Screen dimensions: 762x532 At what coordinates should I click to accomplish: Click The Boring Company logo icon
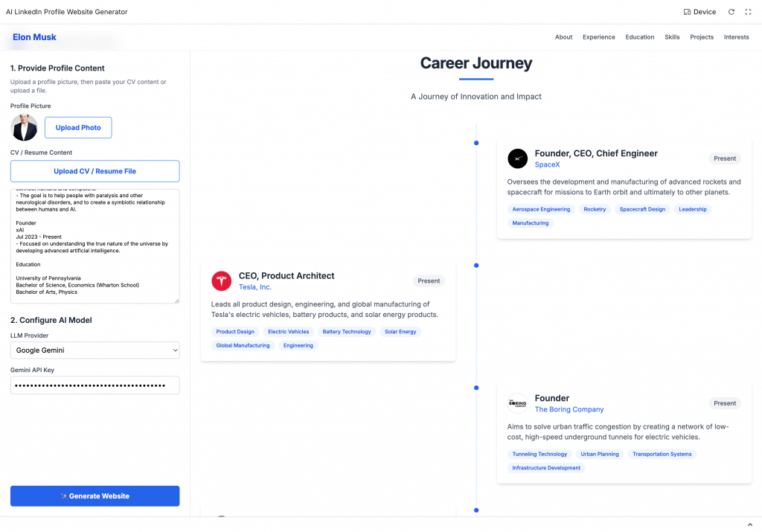(x=518, y=403)
